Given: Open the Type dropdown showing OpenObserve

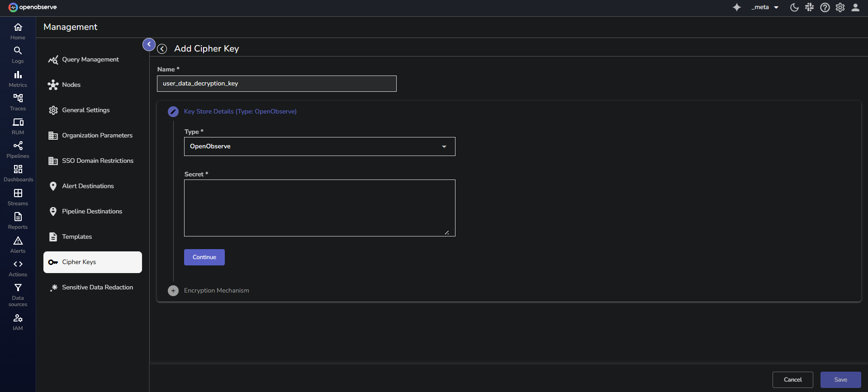Looking at the screenshot, I should click(319, 146).
